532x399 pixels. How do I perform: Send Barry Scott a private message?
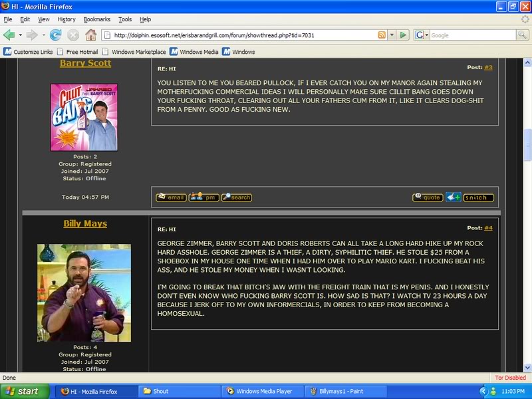pos(203,198)
